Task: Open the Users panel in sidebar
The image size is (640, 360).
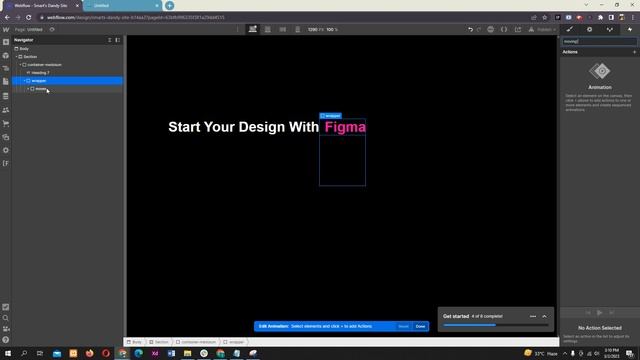Action: 6,110
